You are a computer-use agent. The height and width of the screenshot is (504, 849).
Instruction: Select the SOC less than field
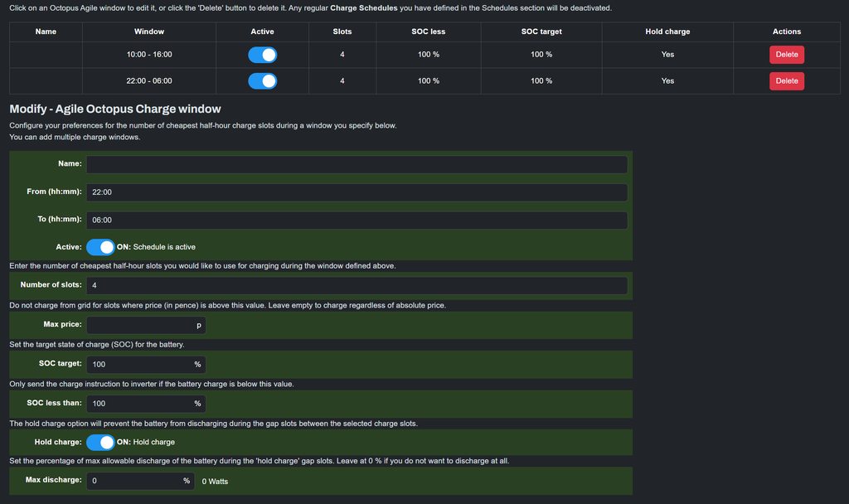click(139, 404)
